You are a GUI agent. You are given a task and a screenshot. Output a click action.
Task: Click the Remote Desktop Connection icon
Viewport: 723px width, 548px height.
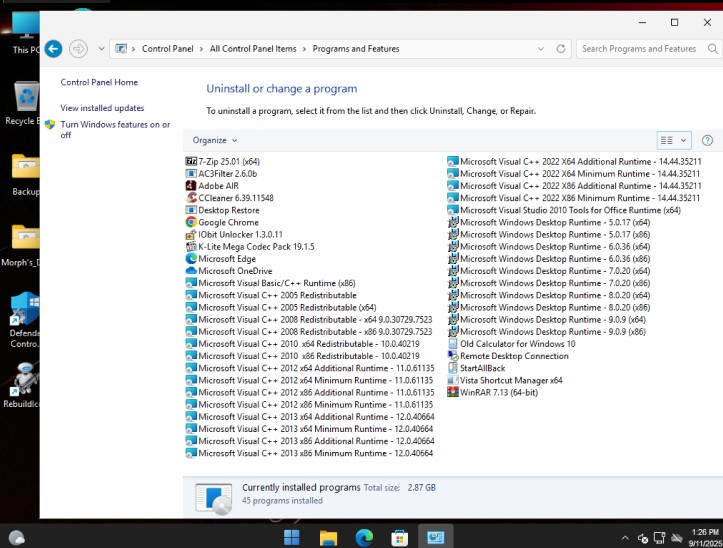(x=453, y=356)
